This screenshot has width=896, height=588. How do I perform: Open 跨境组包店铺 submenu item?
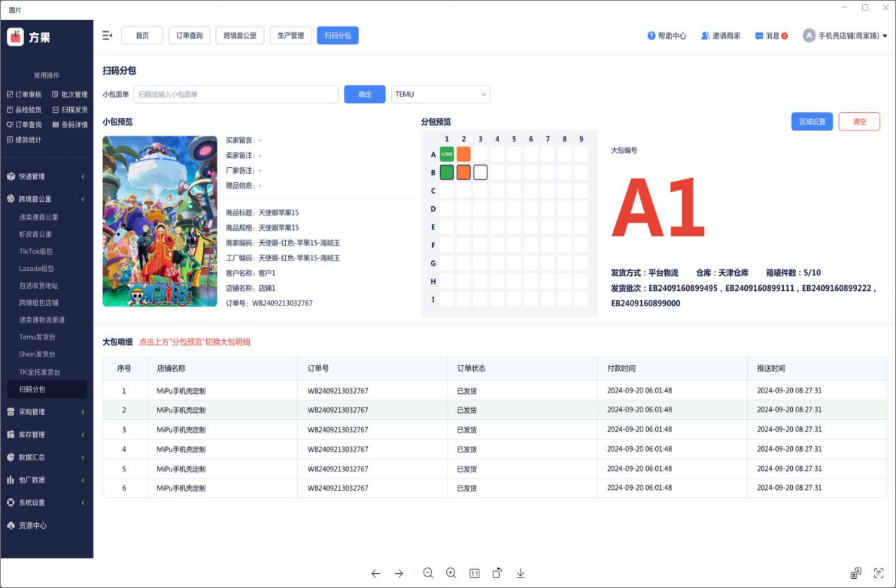pyautogui.click(x=39, y=303)
